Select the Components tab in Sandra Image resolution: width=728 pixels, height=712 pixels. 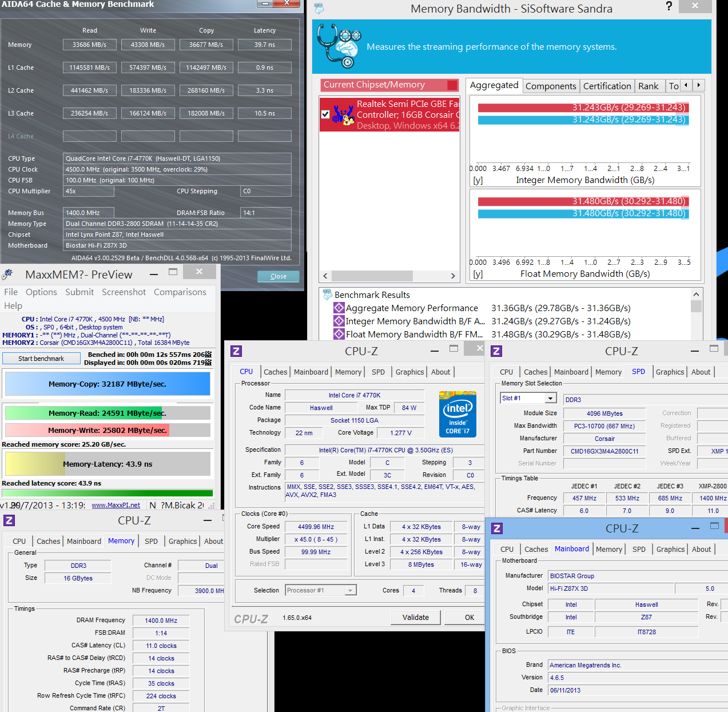point(551,86)
